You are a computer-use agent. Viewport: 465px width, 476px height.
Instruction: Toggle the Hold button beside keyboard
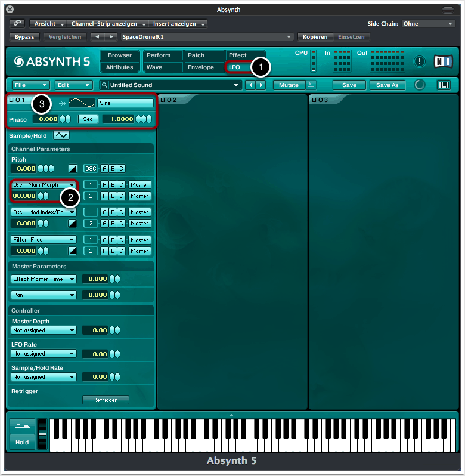[x=22, y=443]
